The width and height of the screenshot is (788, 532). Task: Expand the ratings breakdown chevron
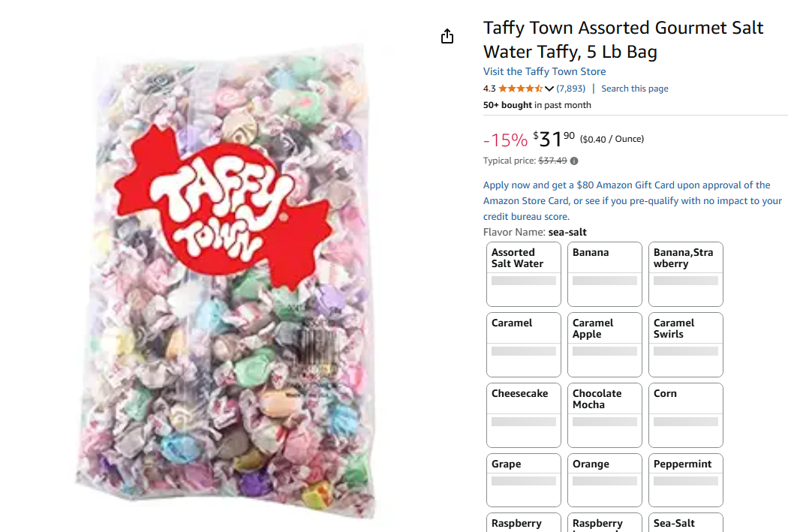[x=549, y=89]
